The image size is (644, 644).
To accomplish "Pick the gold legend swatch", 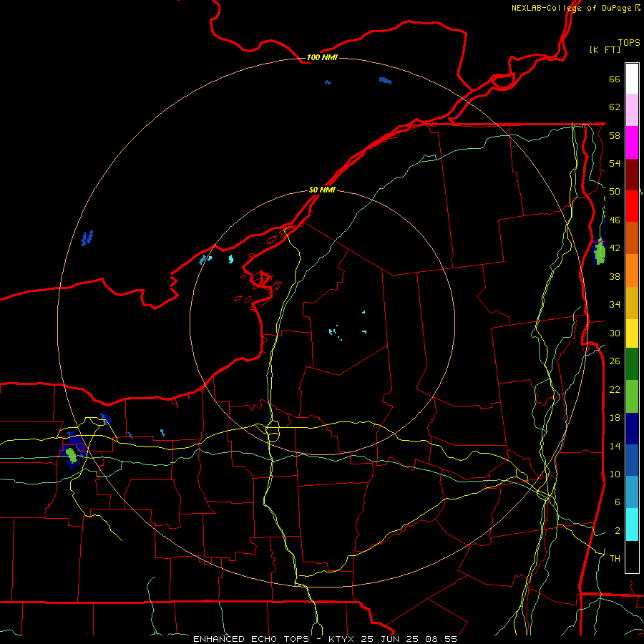I will 632,303.
